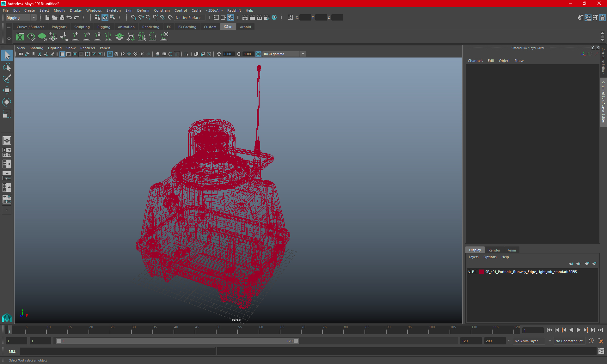Screen dimensions: 607x364
Task: Undo last action arrow icon
Action: (x=69, y=18)
